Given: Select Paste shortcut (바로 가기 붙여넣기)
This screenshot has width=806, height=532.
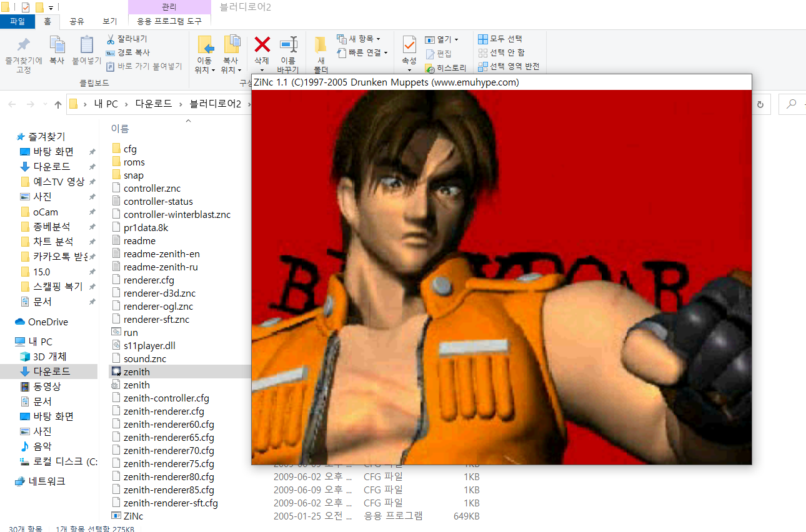Looking at the screenshot, I should (144, 66).
